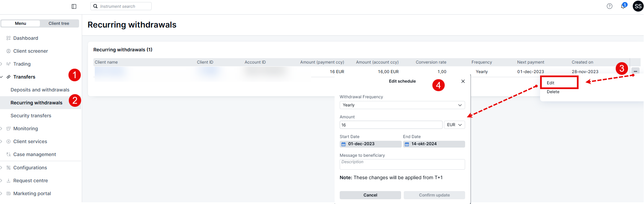The height and width of the screenshot is (204, 644).
Task: Expand the Configurations menu section
Action: [x=30, y=168]
